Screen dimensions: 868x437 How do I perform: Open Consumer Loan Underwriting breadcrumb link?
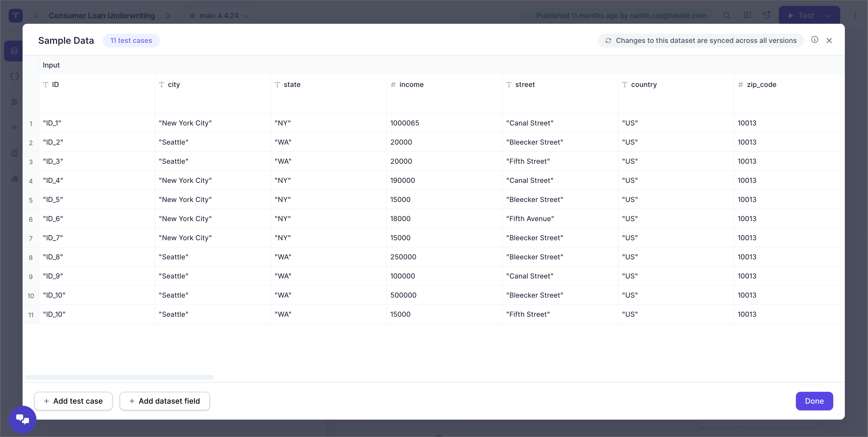102,16
